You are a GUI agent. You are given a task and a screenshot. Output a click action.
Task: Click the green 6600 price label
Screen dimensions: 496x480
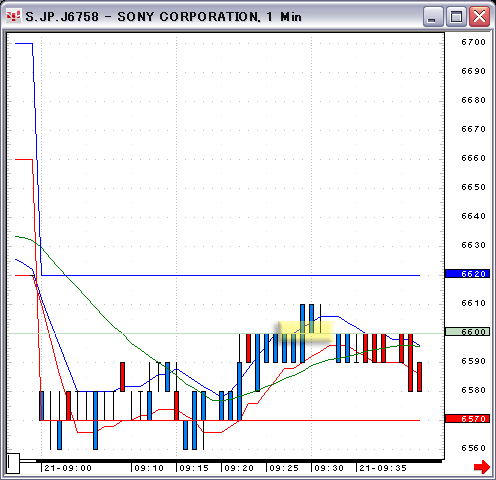coord(467,332)
